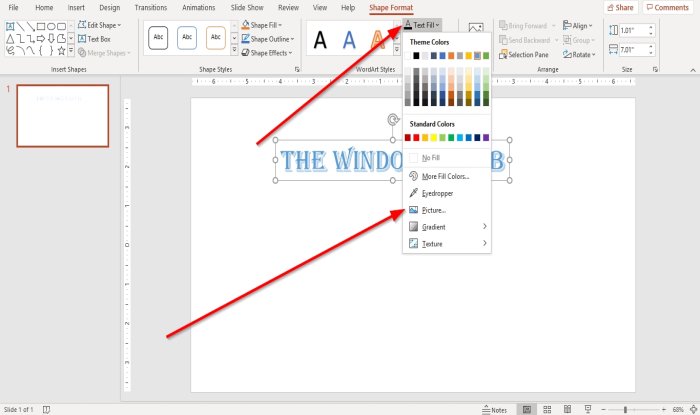700x415 pixels.
Task: Open Edit Shape dropdown
Action: coord(100,25)
